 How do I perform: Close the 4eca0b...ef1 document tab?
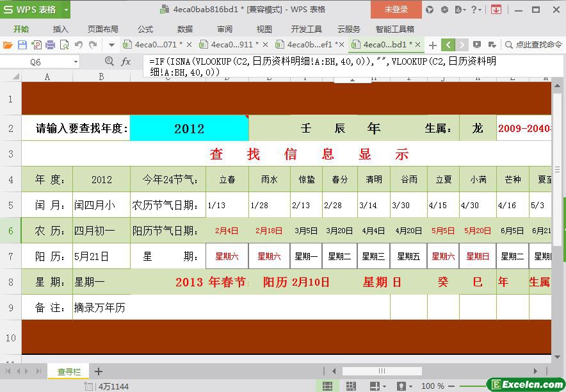(341, 45)
